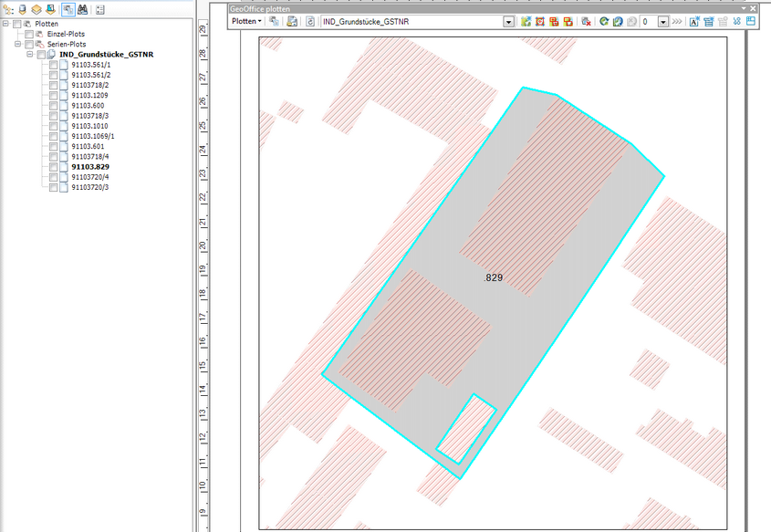Click the binoculars search icon
The image size is (771, 532).
[x=82, y=9]
